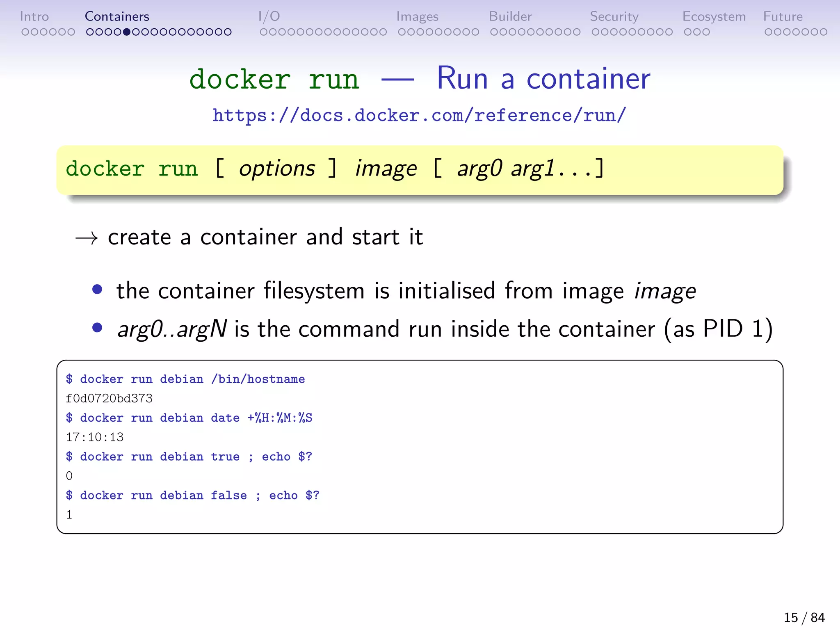Viewport: 840px width, 630px height.
Task: Open the docs.docker.com reference/run link
Action: (x=419, y=115)
